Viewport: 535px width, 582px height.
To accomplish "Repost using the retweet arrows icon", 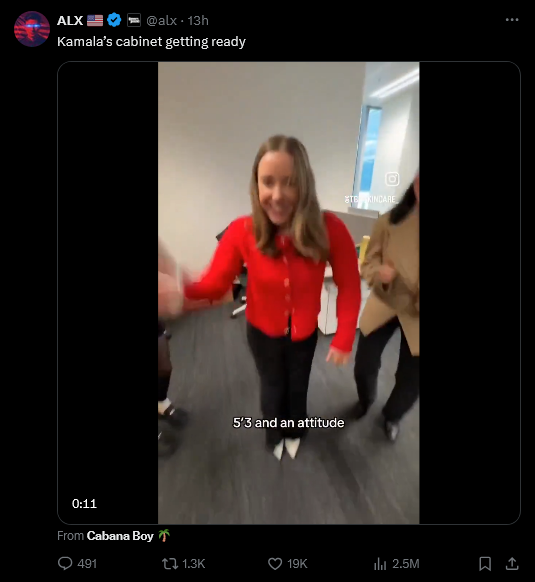I will (x=170, y=564).
